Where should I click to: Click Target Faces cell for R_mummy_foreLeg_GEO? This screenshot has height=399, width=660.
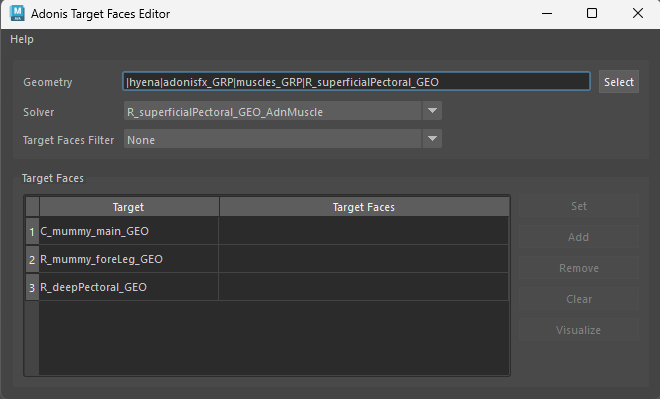pyautogui.click(x=364, y=259)
